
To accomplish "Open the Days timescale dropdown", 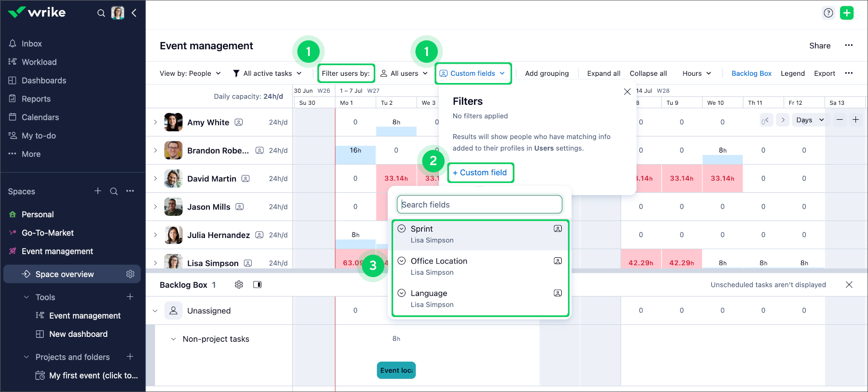I will 810,120.
